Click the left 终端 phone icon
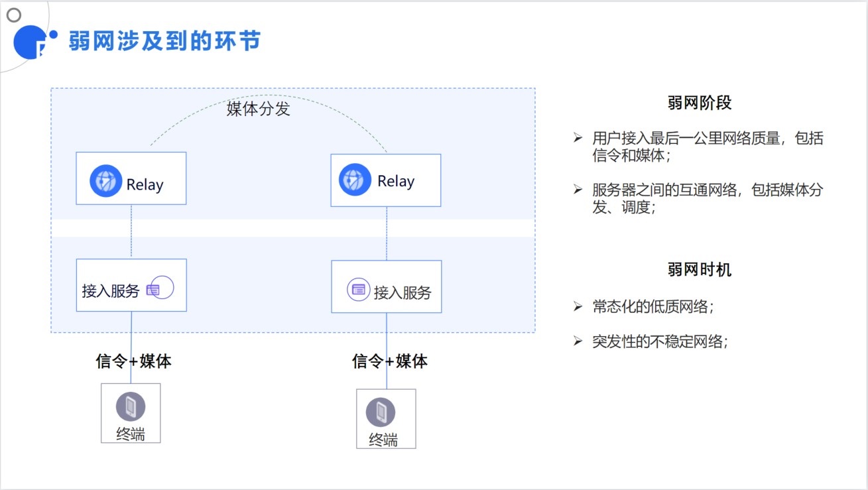Viewport: 868px width, 490px height. coord(131,406)
